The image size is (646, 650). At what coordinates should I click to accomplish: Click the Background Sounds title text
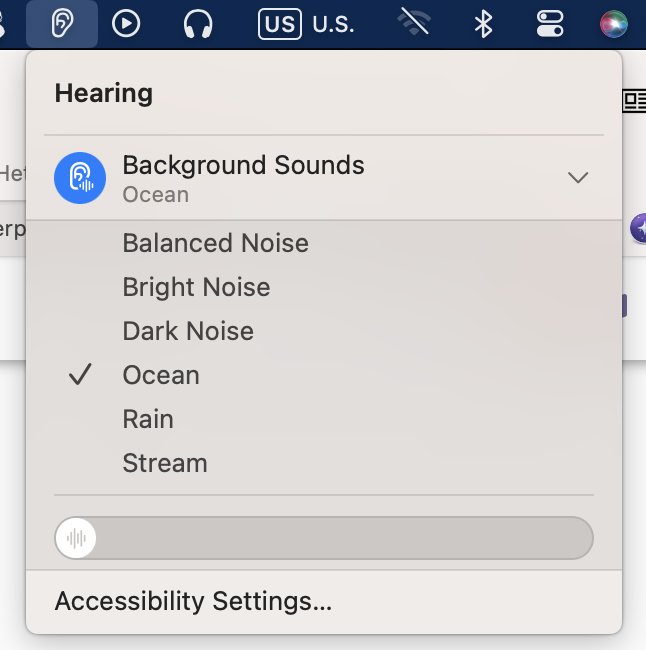pyautogui.click(x=243, y=165)
